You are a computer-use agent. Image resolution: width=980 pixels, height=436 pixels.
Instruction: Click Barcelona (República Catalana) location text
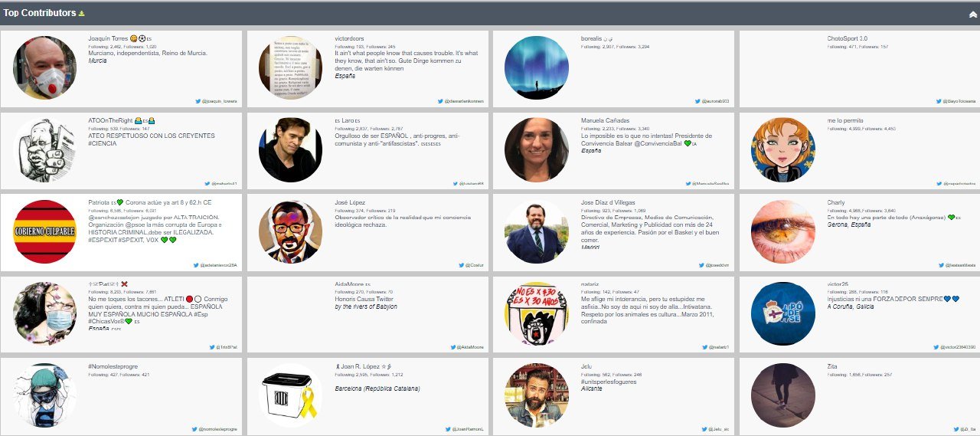pyautogui.click(x=377, y=388)
